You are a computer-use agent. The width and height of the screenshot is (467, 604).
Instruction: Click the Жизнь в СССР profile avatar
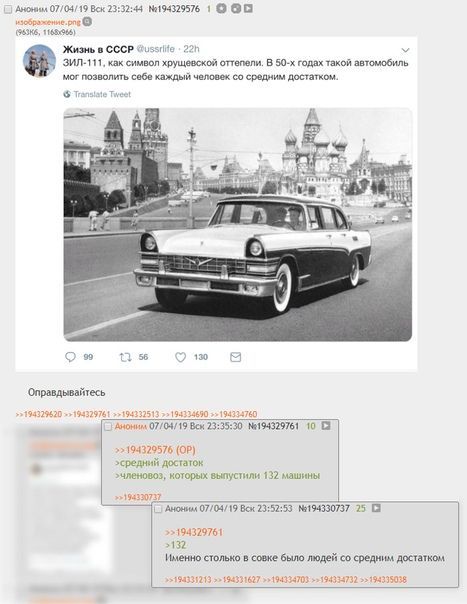click(x=39, y=60)
